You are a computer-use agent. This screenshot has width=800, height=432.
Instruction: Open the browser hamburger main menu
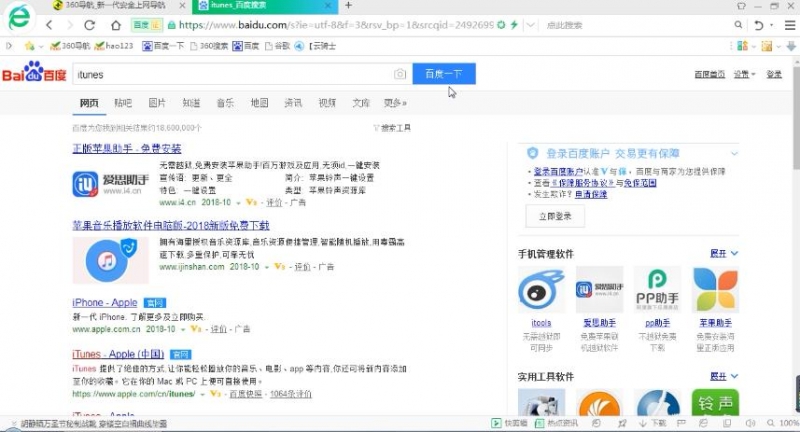(x=790, y=25)
